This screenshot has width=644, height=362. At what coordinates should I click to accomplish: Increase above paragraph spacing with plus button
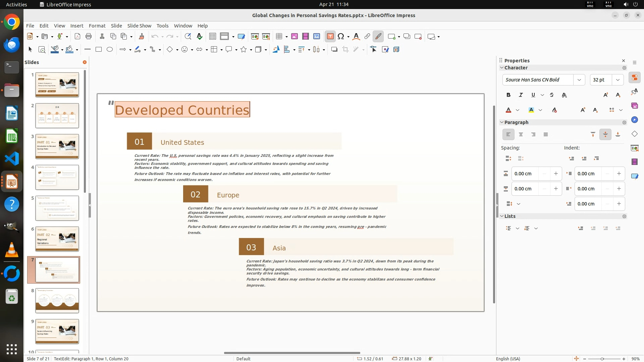[x=556, y=174]
